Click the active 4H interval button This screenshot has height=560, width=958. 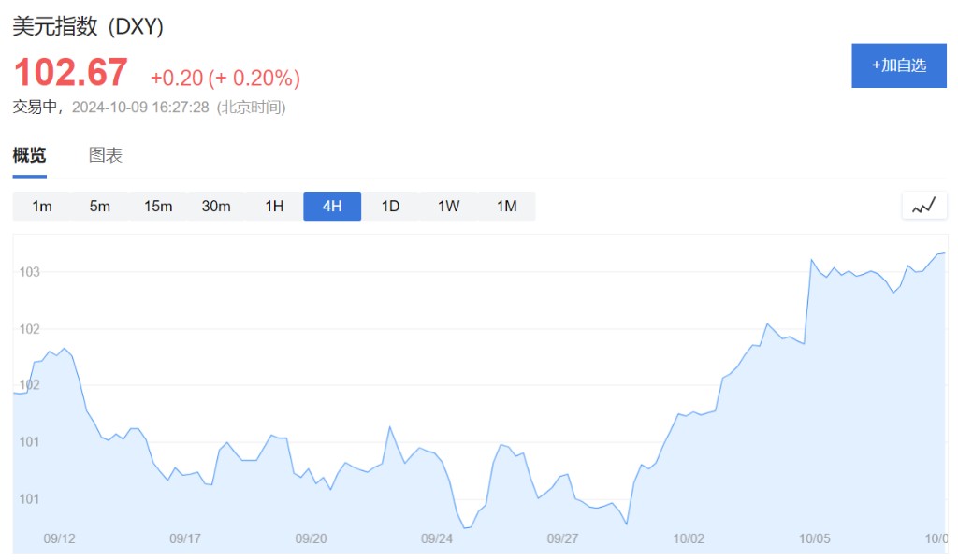point(332,207)
